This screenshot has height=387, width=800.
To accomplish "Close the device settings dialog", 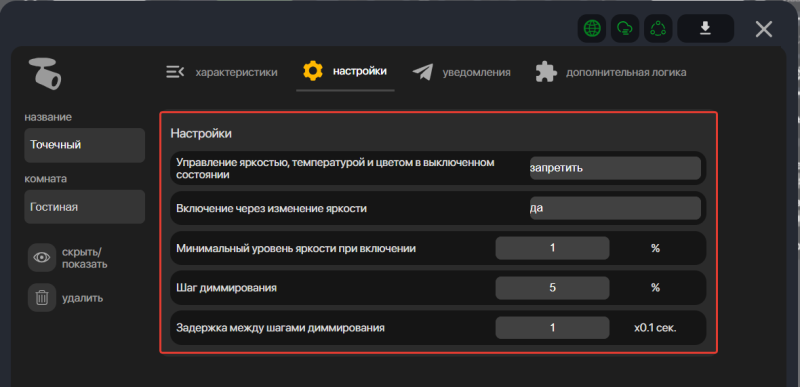I will pos(763,29).
